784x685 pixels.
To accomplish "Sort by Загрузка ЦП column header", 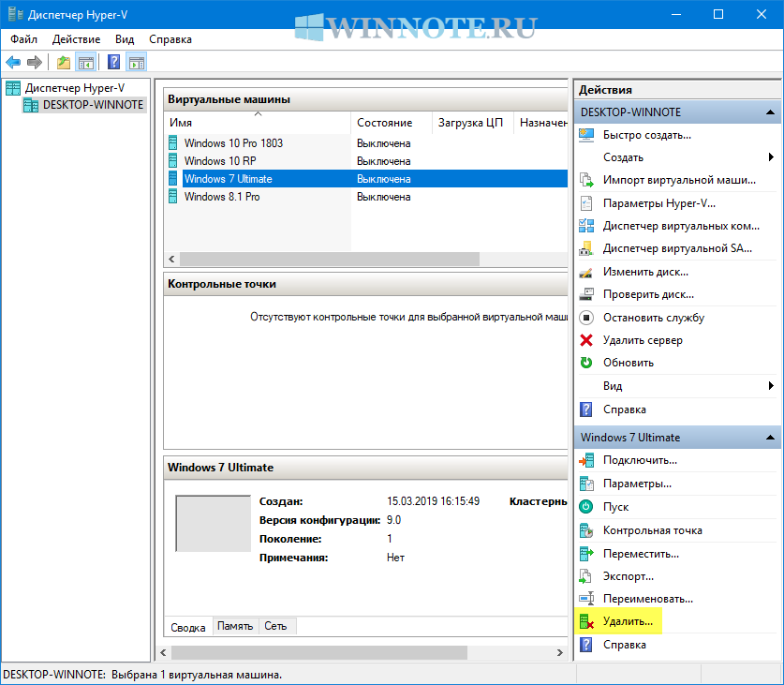I will [473, 123].
